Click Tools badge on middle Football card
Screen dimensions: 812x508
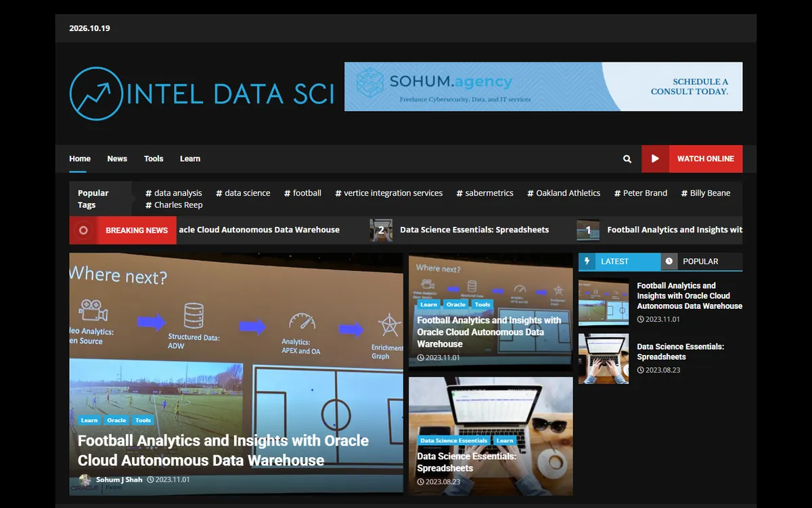tap(482, 305)
